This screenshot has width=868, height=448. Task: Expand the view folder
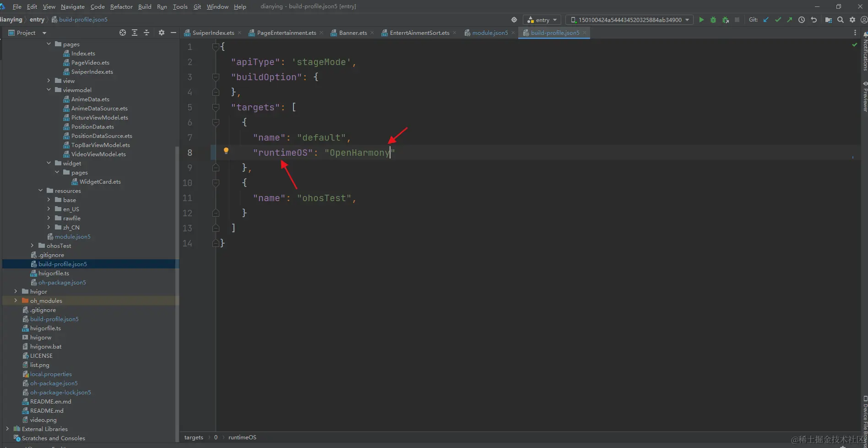click(49, 81)
